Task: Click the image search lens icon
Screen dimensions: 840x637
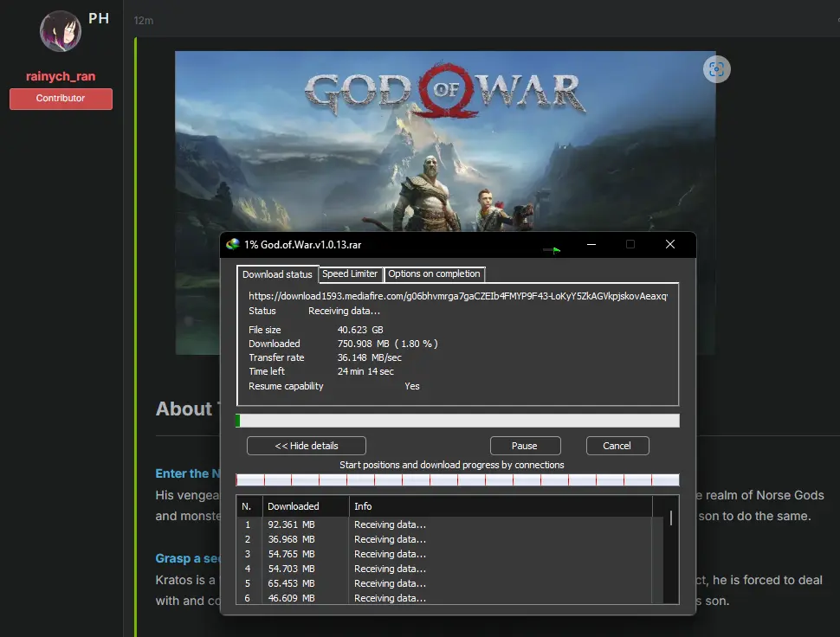Action: click(x=716, y=69)
